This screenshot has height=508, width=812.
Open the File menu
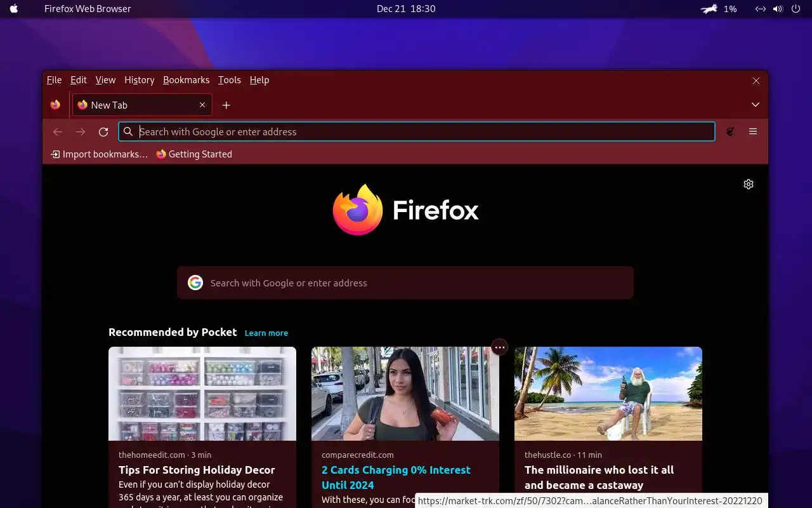click(54, 80)
